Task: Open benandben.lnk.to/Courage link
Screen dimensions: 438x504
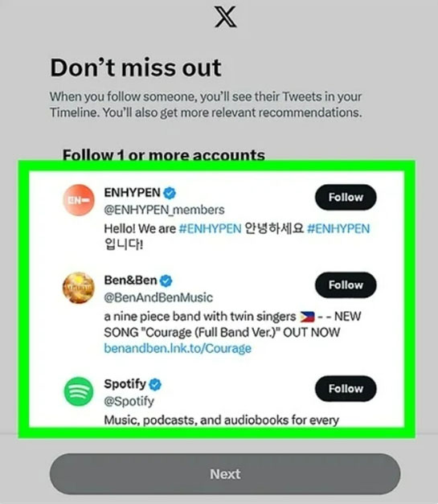Action: (178, 348)
